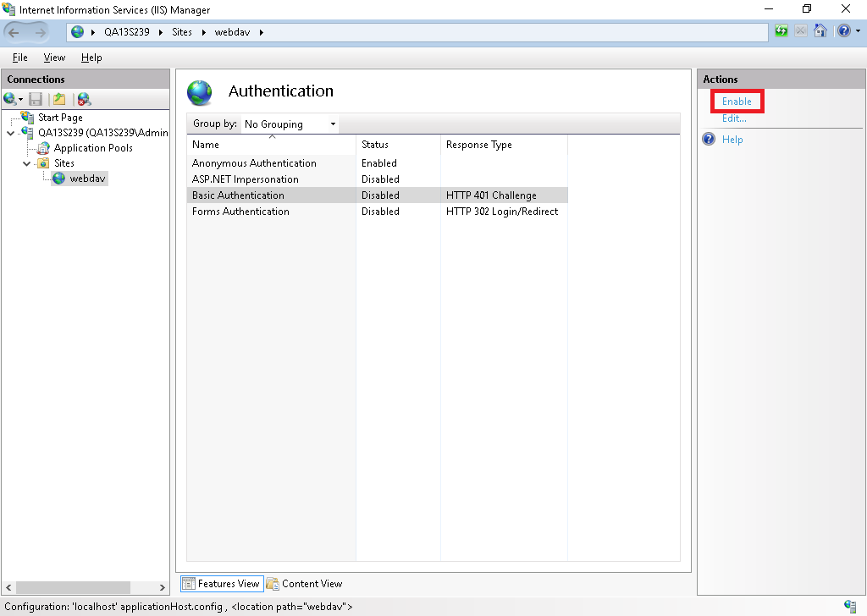This screenshot has width=867, height=616.
Task: Collapse the Sites tree node
Action: [x=27, y=163]
